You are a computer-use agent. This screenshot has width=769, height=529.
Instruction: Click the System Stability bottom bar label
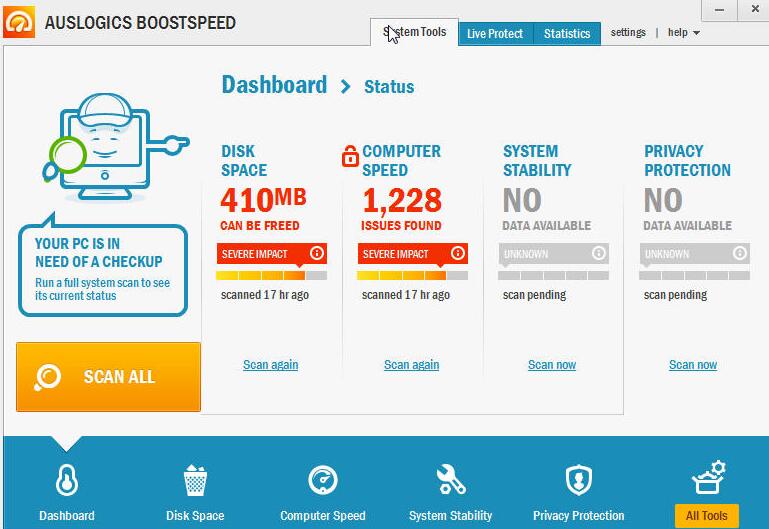451,516
